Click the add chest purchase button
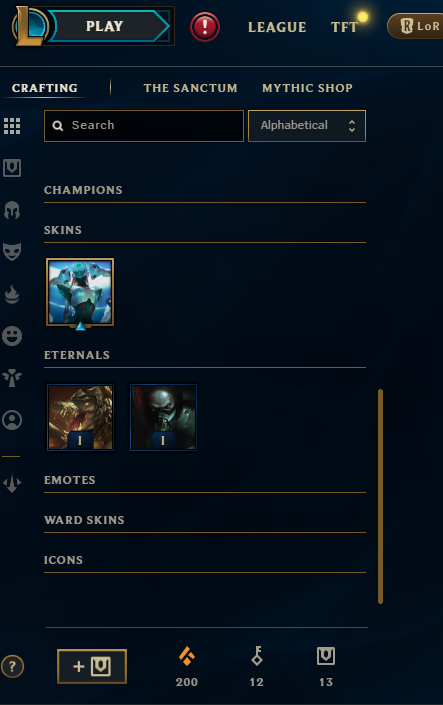The image size is (443, 705). 92,666
